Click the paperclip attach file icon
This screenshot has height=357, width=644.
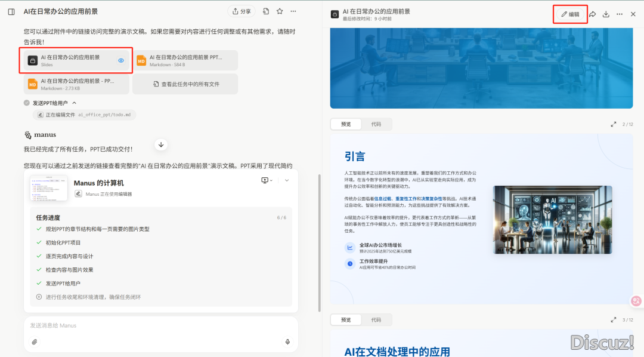coord(35,342)
